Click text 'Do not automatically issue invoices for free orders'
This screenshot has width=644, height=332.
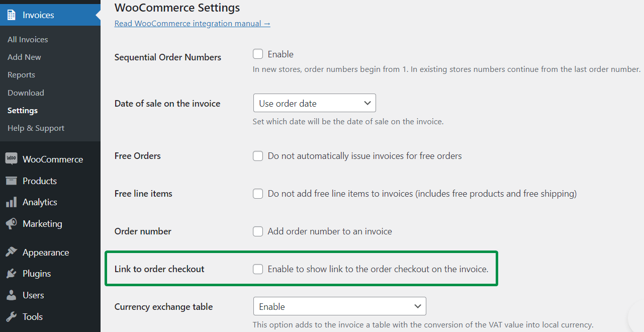click(365, 156)
